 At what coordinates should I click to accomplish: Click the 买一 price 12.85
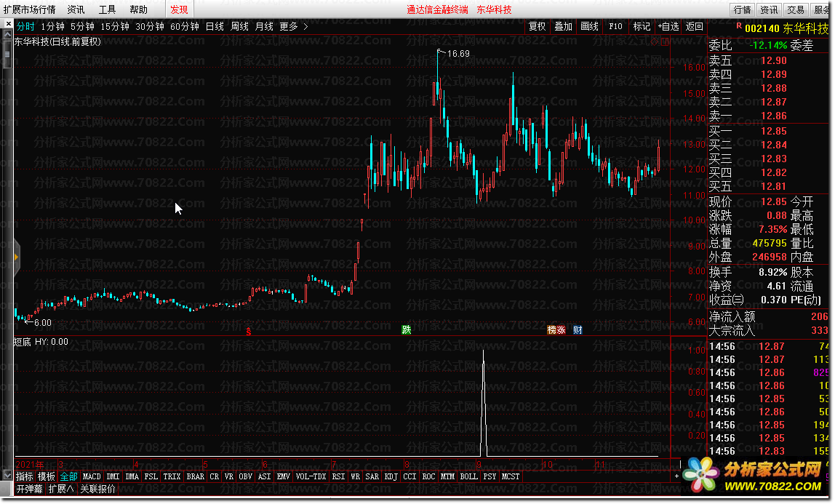pyautogui.click(x=774, y=131)
